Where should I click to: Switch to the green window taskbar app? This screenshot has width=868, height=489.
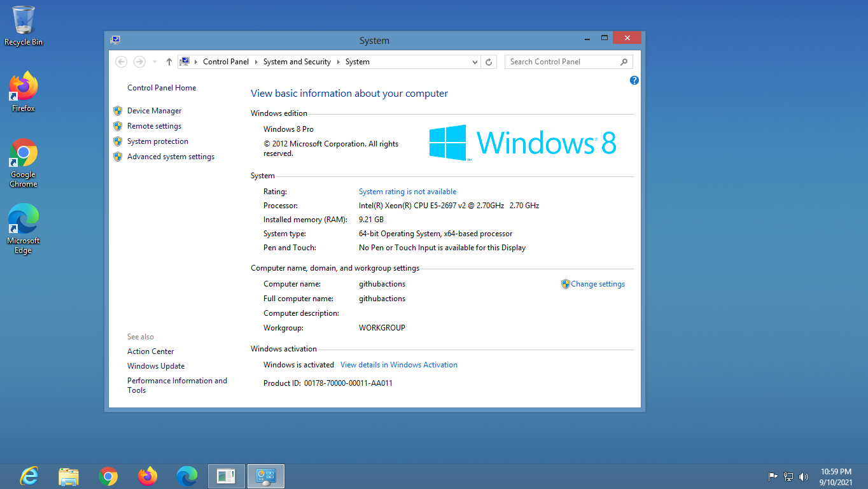[x=227, y=476]
